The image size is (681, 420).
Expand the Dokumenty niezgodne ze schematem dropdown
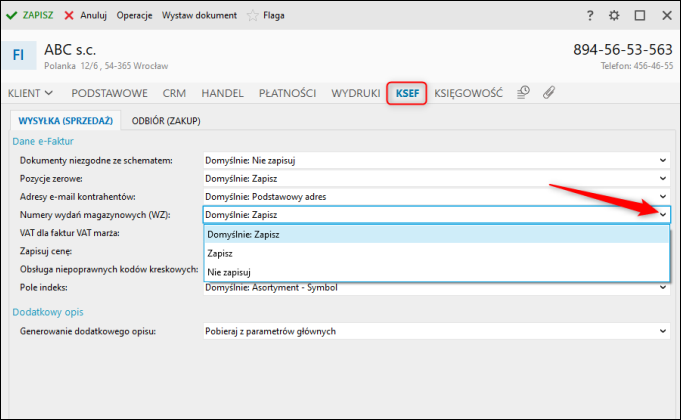coord(662,160)
